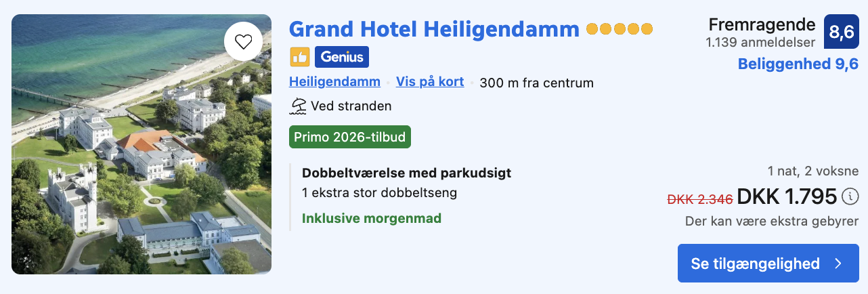Image resolution: width=868 pixels, height=294 pixels.
Task: Click the crossed-out DKK 2.346 price
Action: tap(700, 199)
